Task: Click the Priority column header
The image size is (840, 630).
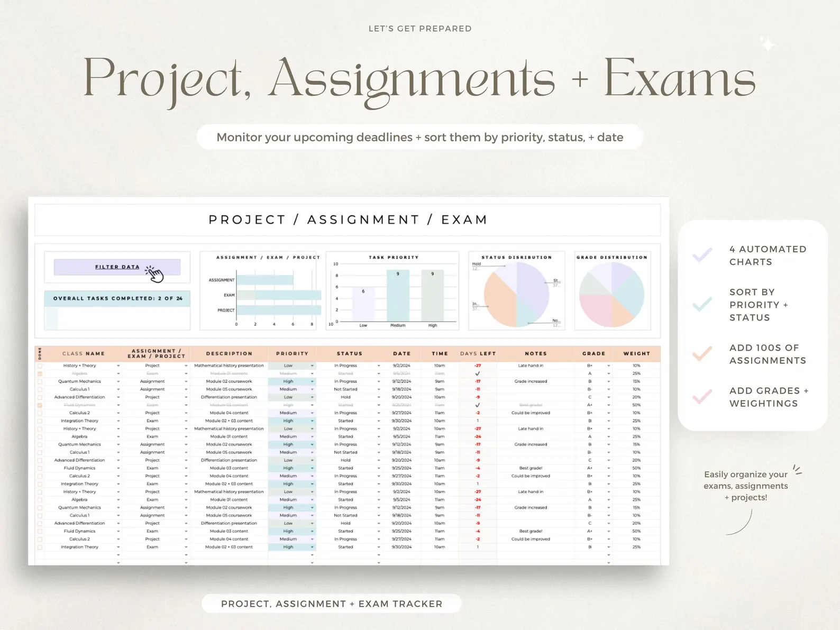Action: pos(292,353)
